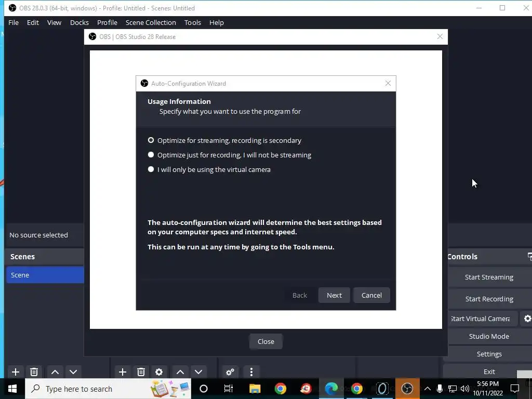Open the Tools menu
Viewport: 532px width, 399px height.
193,23
